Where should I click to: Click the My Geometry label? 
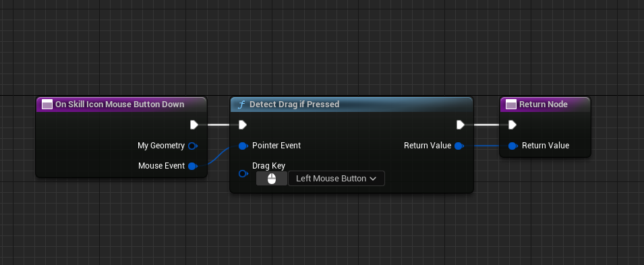161,146
